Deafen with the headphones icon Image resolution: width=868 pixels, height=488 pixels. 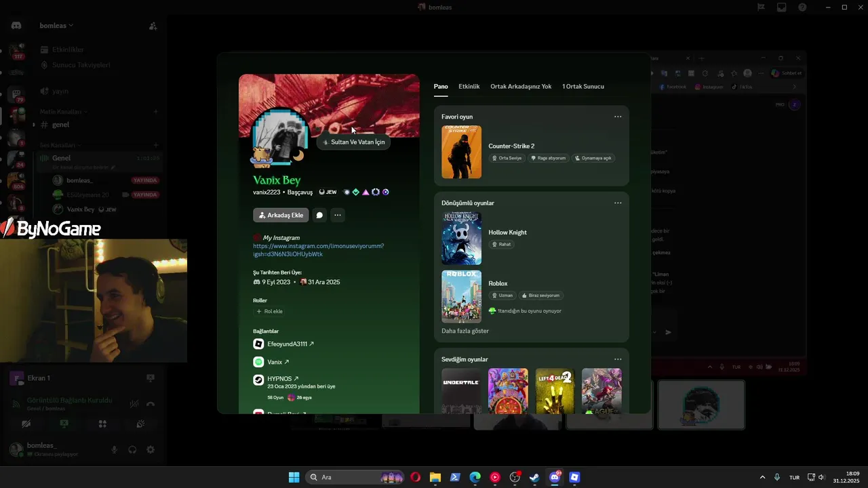click(132, 449)
